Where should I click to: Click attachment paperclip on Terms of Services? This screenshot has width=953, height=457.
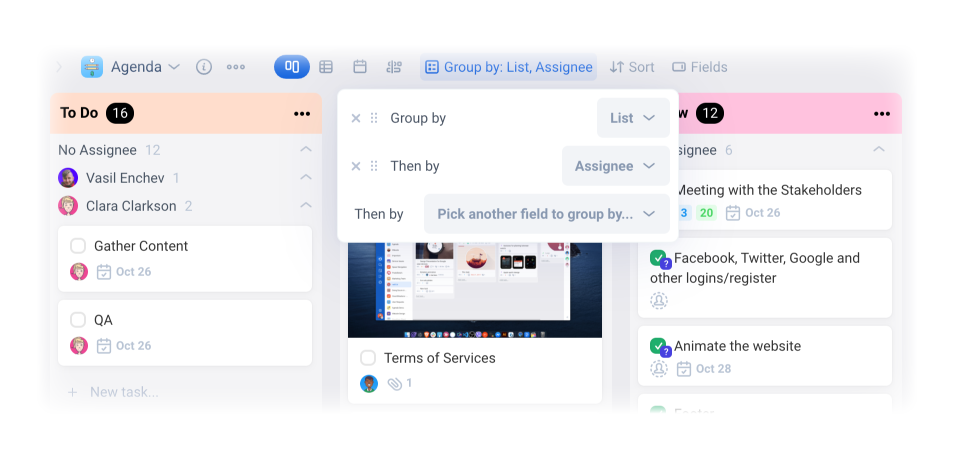(x=395, y=383)
